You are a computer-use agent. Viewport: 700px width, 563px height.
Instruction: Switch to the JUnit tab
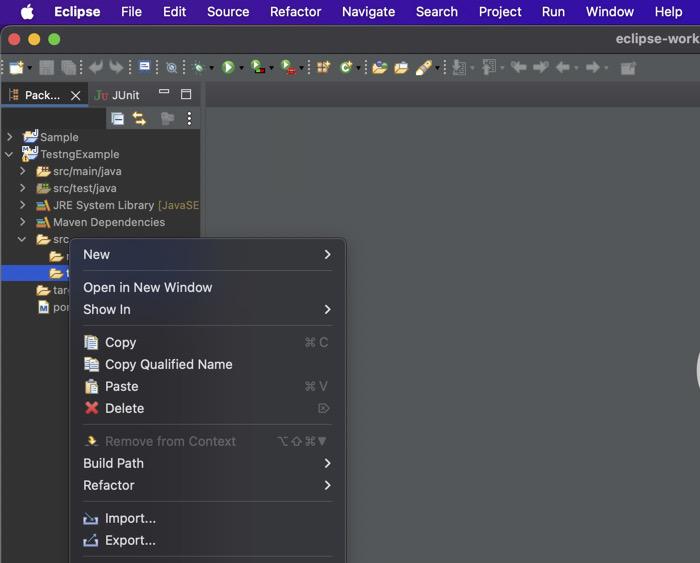[x=117, y=95]
